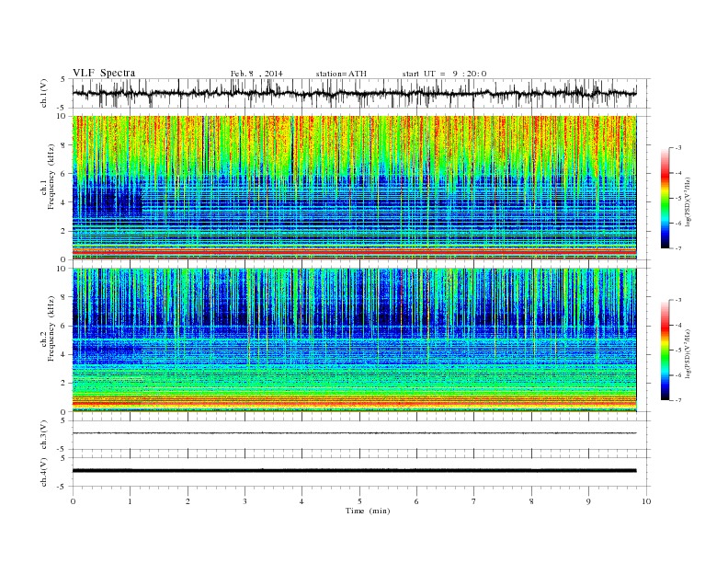
Task: Select the "Feb. 8, 2014" date text
Action: (x=256, y=74)
